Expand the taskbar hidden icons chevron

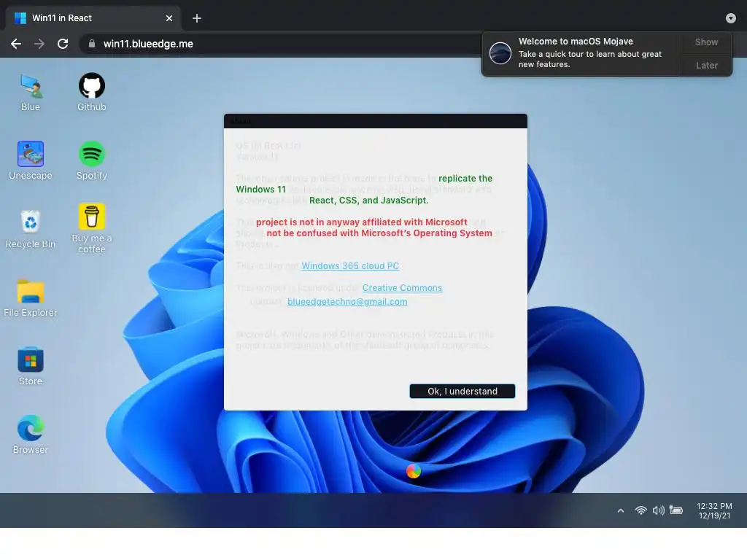point(620,510)
